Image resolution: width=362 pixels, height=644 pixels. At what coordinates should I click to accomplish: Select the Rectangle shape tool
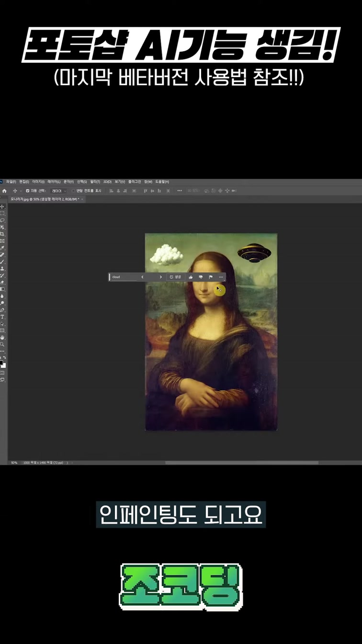coord(2,331)
